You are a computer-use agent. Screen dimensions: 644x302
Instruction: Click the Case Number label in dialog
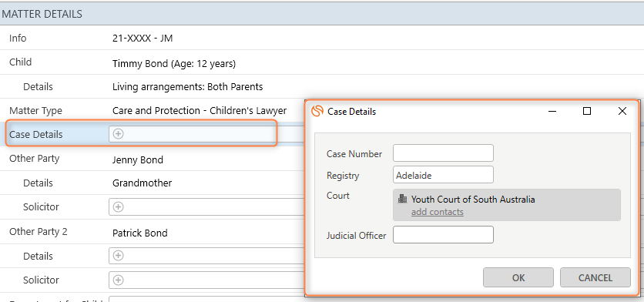pyautogui.click(x=354, y=154)
